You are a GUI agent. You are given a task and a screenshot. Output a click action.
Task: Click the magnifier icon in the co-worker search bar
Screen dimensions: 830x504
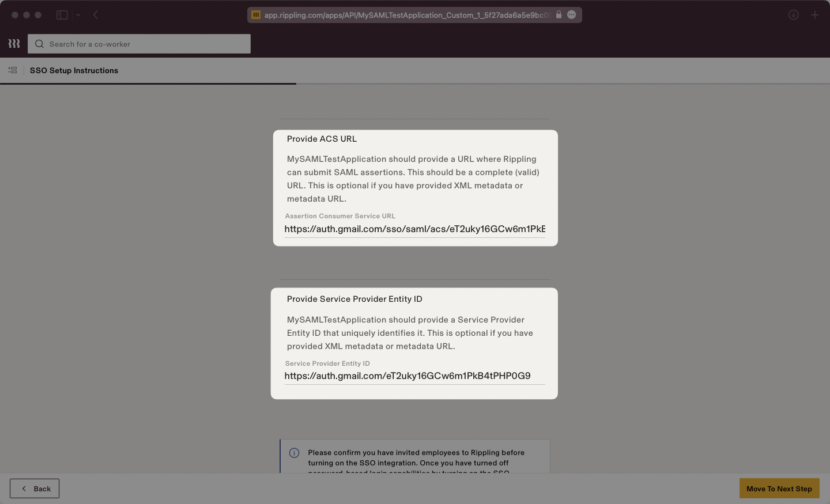[x=39, y=44]
